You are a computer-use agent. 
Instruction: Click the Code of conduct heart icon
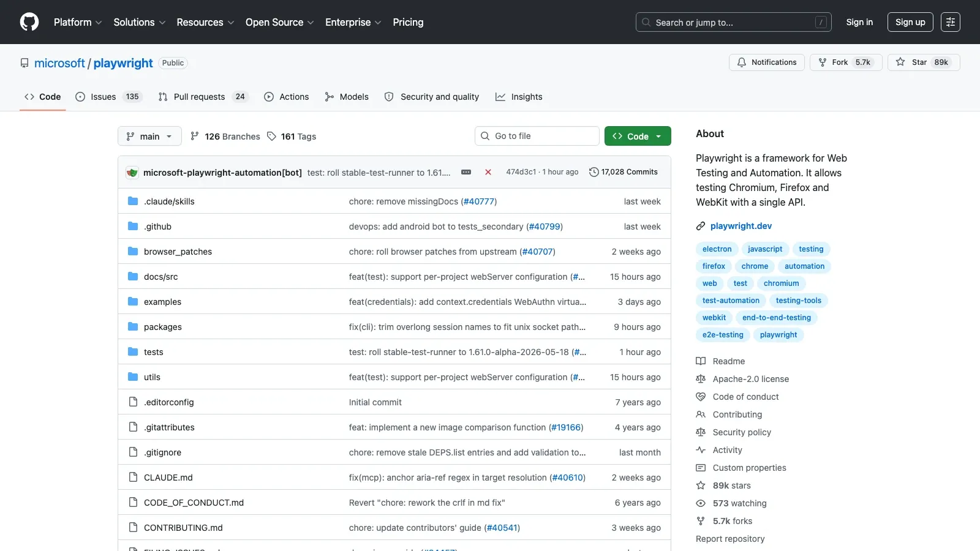click(701, 397)
